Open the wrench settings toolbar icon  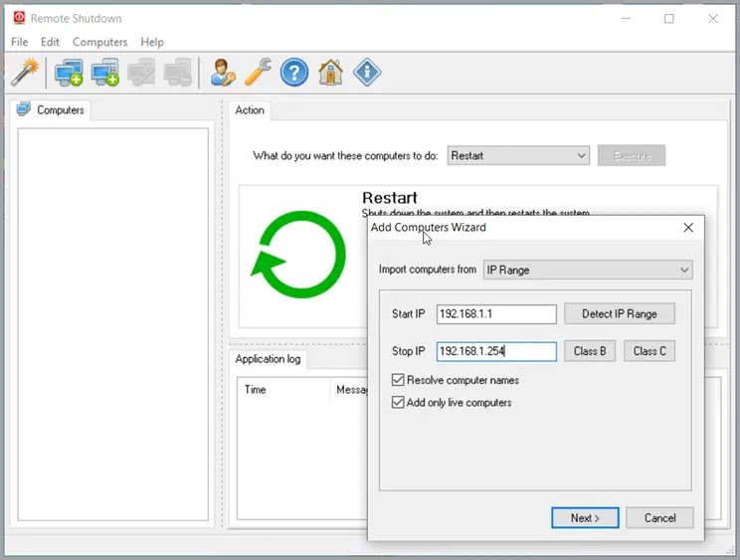(x=259, y=73)
